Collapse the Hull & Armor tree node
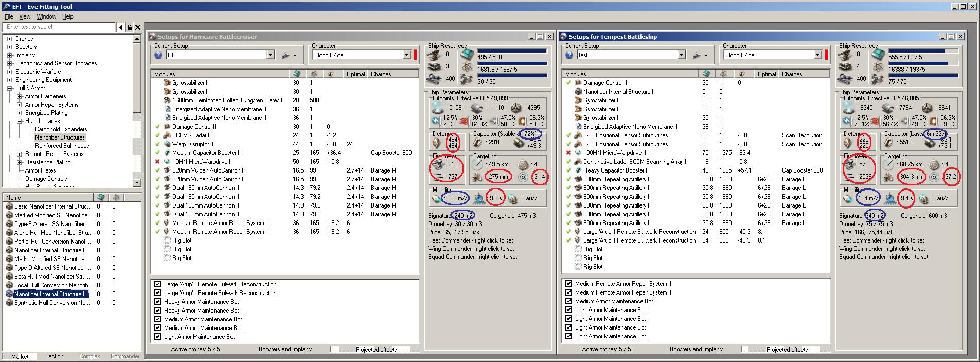Image resolution: width=980 pixels, height=362 pixels. click(9, 88)
